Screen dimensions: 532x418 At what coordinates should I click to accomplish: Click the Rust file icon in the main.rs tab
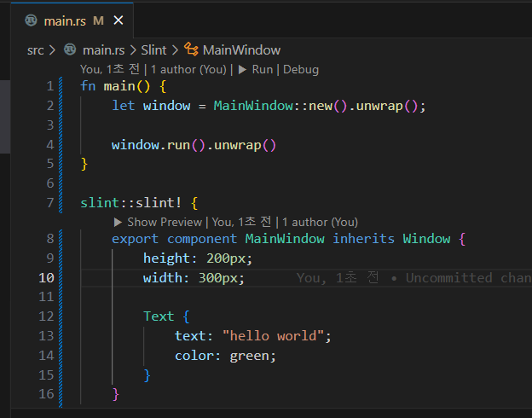(32, 20)
